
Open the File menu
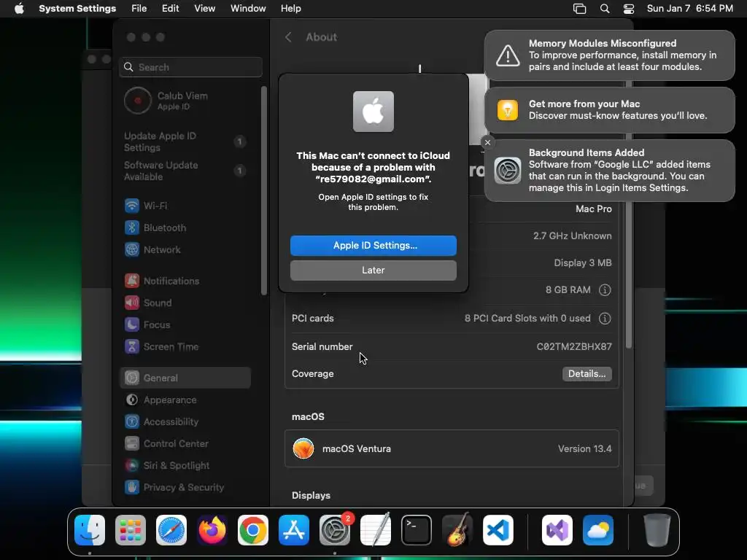(139, 9)
